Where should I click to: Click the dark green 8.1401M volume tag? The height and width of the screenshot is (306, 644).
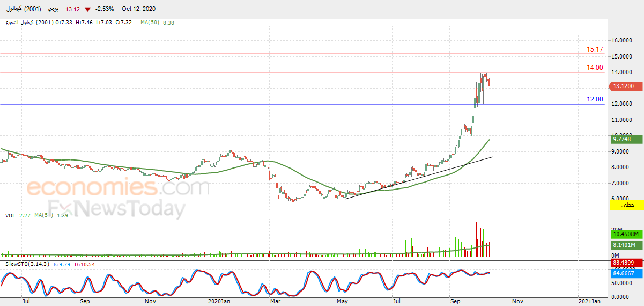point(625,245)
